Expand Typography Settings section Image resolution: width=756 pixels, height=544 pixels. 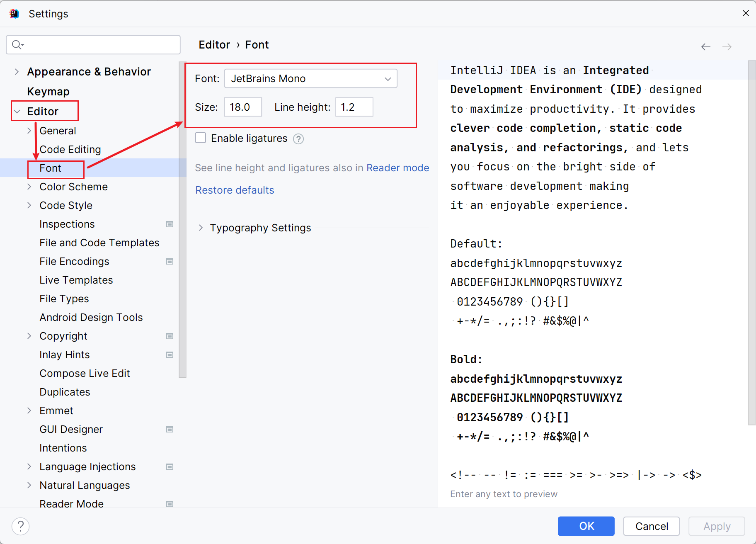[201, 228]
